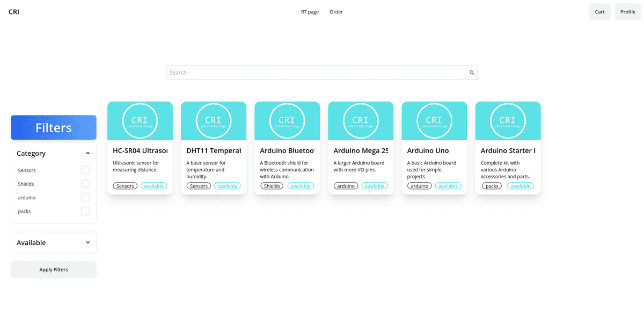Click the search magnifier icon
This screenshot has width=644, height=332.
click(x=472, y=73)
